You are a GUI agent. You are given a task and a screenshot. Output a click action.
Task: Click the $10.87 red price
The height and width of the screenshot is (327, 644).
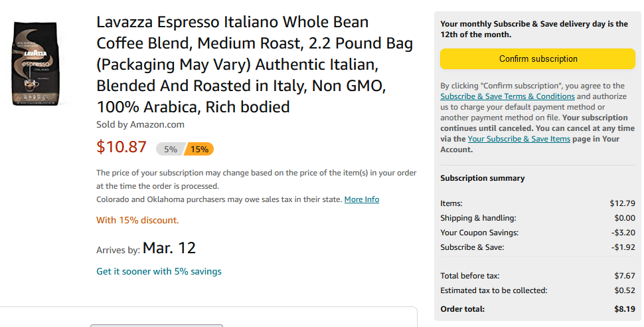[121, 147]
